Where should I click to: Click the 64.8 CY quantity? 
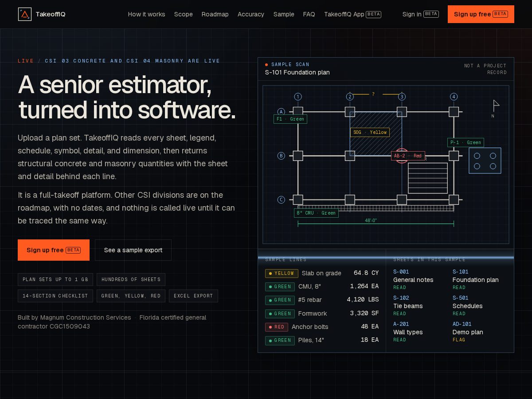366,273
